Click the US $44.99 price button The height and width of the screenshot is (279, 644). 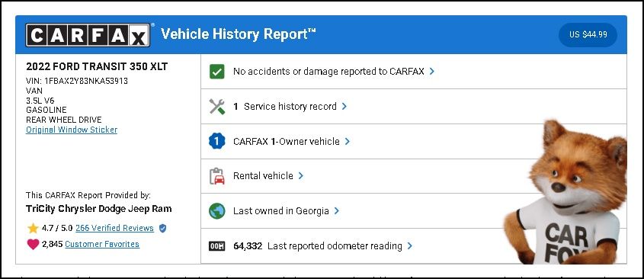(x=588, y=35)
